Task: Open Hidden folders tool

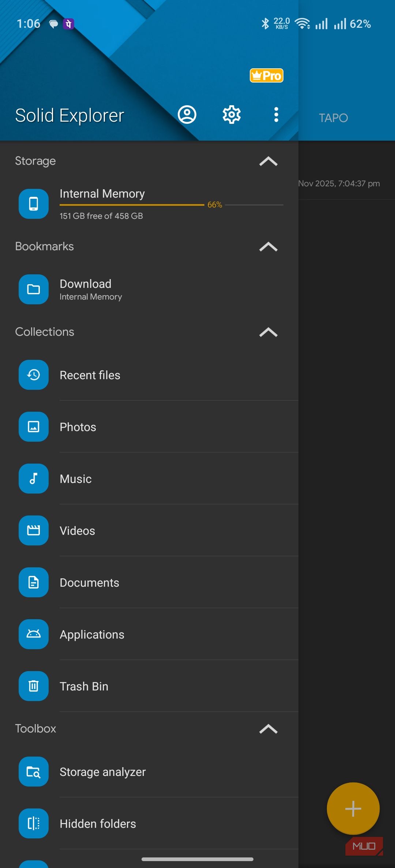Action: click(149, 823)
